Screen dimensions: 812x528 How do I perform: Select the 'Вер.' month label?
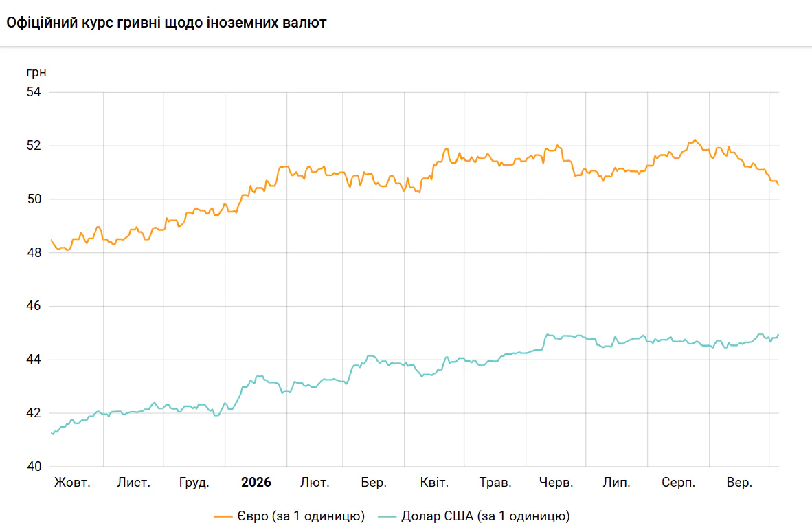point(739,483)
